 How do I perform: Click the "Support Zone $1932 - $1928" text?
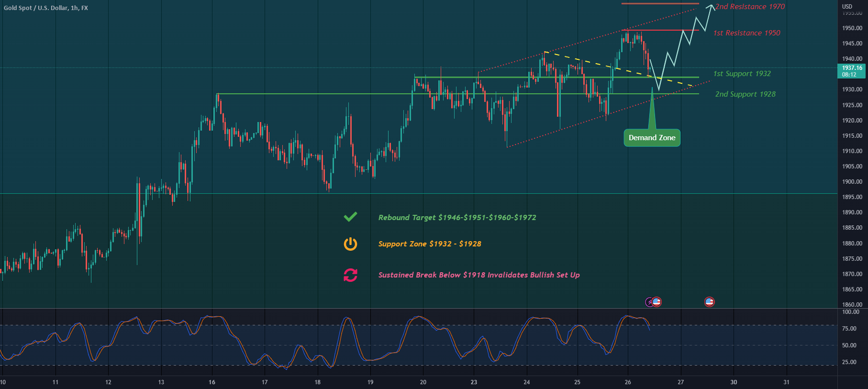pyautogui.click(x=430, y=244)
